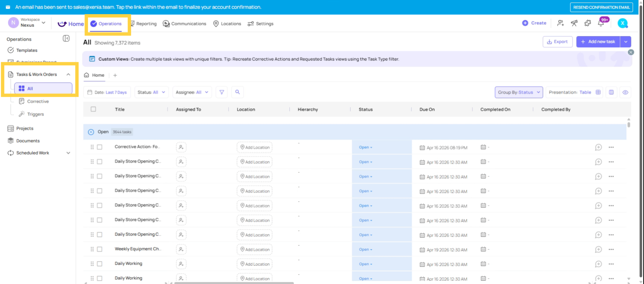Sort by the Due On column header
Screen dimensions: 644x284
pos(427,110)
